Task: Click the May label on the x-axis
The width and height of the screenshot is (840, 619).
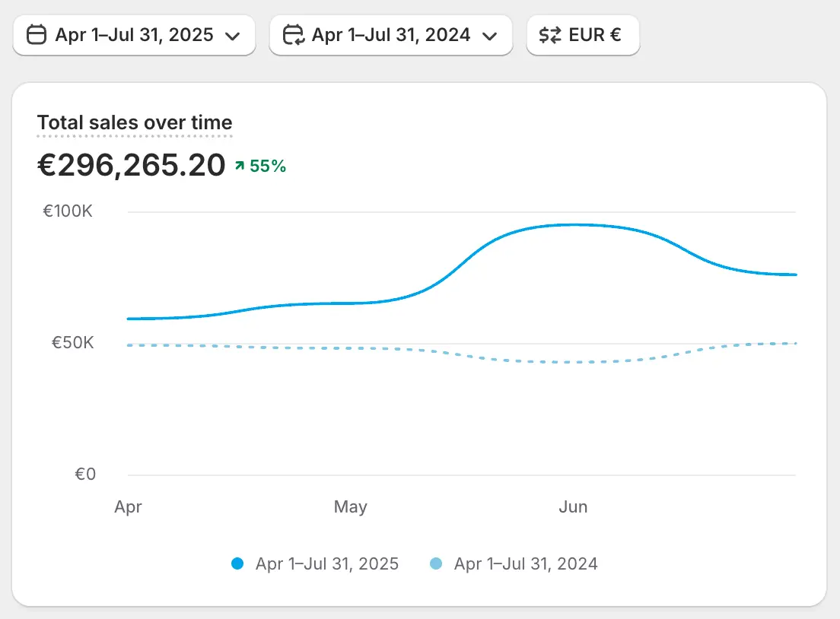Action: click(x=350, y=506)
